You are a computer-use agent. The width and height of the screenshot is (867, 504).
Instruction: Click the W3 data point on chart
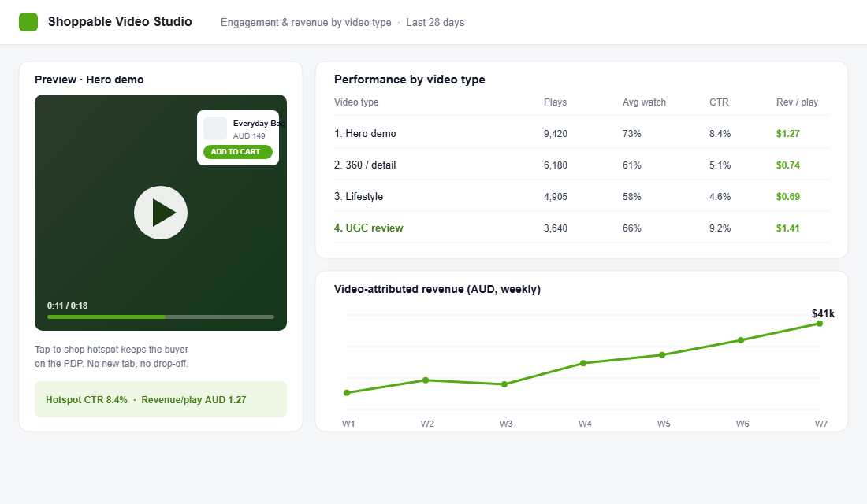coord(504,384)
